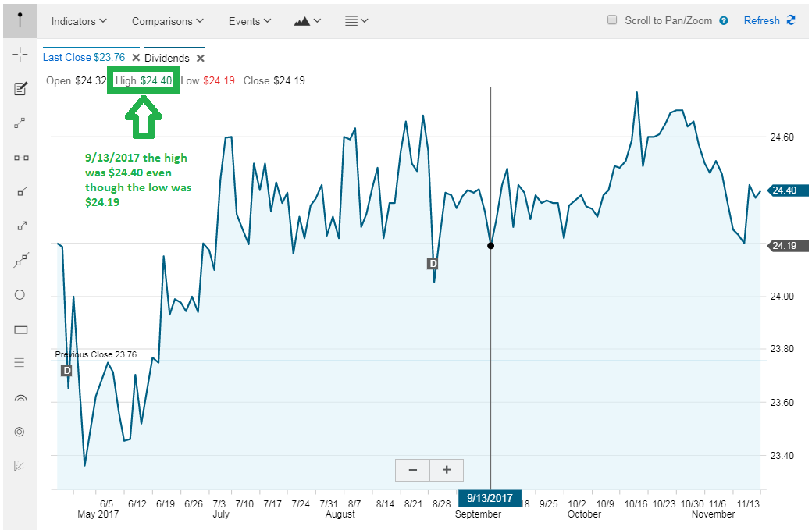This screenshot has width=812, height=530.
Task: Expand the Comparisons dropdown
Action: click(167, 21)
